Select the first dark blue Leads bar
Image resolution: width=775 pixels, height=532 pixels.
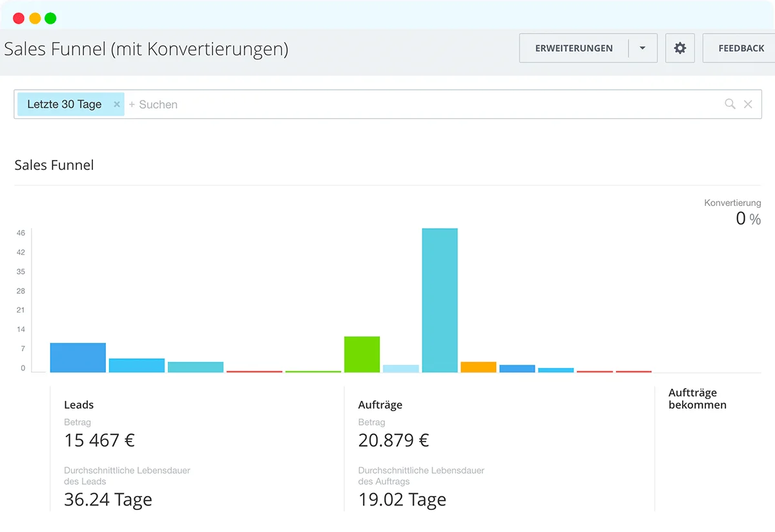(77, 358)
